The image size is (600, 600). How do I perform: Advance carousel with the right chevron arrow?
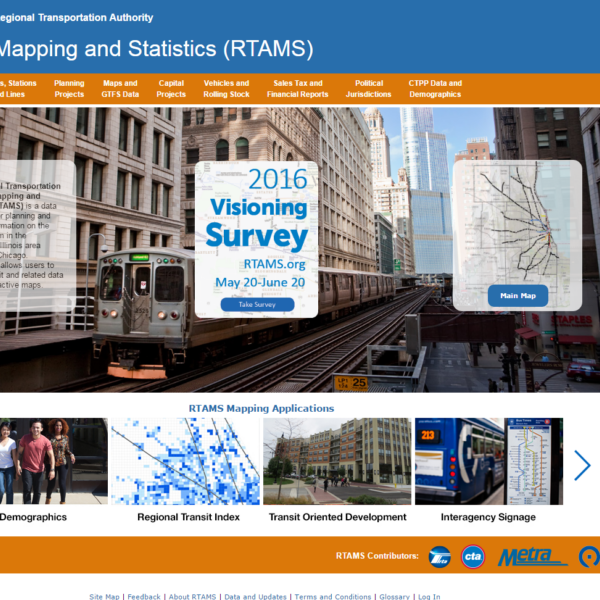tap(582, 465)
